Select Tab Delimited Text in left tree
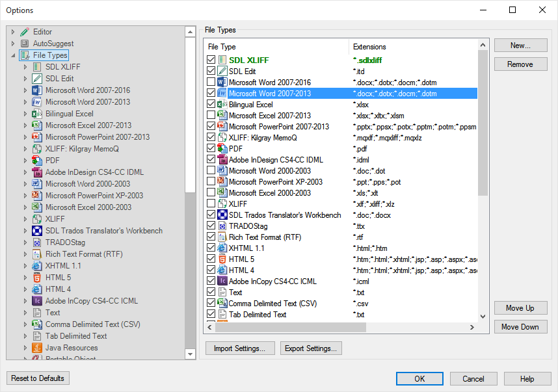The image size is (558, 392). (76, 336)
